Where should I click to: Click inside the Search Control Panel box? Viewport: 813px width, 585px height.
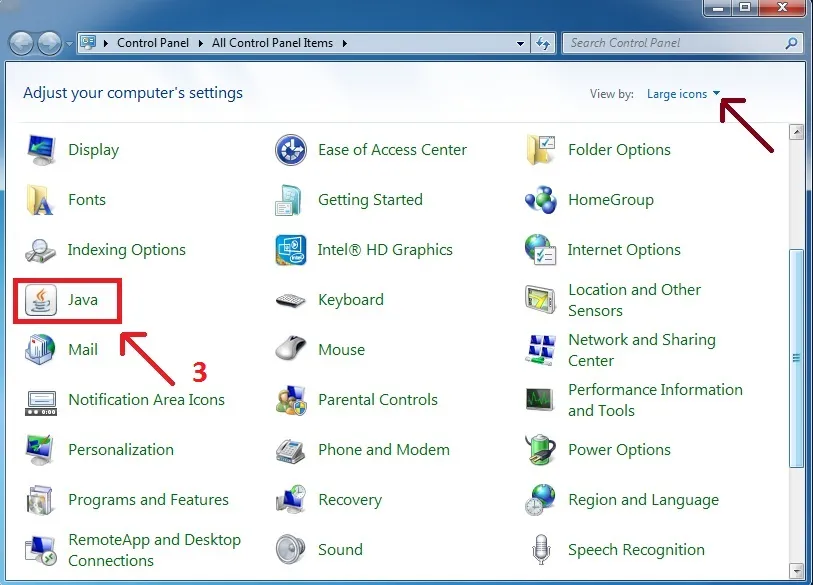pyautogui.click(x=670, y=43)
